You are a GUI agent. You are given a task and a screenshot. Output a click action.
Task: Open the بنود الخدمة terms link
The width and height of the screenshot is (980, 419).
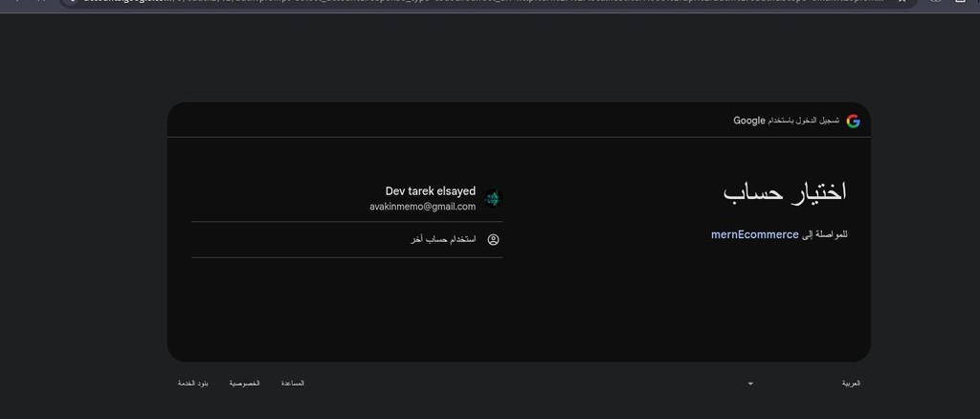[193, 383]
